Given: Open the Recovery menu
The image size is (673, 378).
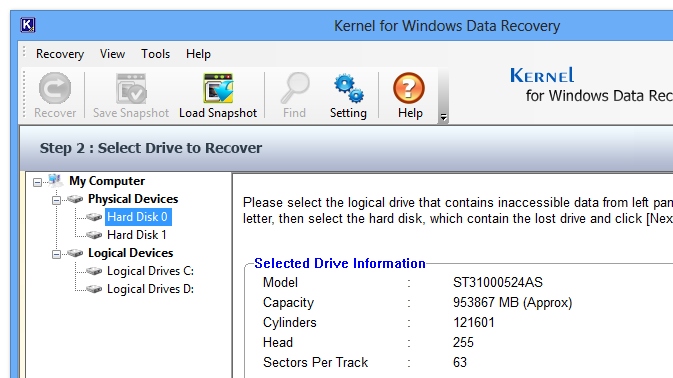Looking at the screenshot, I should pyautogui.click(x=60, y=54).
